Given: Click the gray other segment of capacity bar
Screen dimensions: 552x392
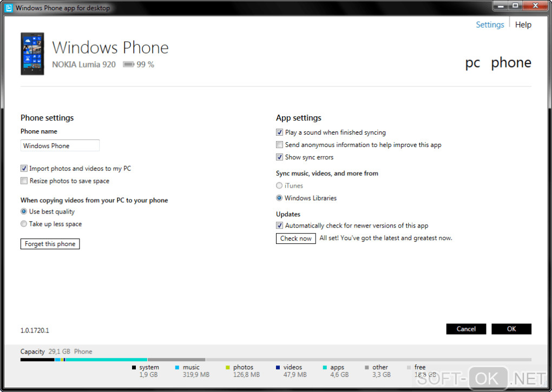Looking at the screenshot, I should tap(176, 360).
